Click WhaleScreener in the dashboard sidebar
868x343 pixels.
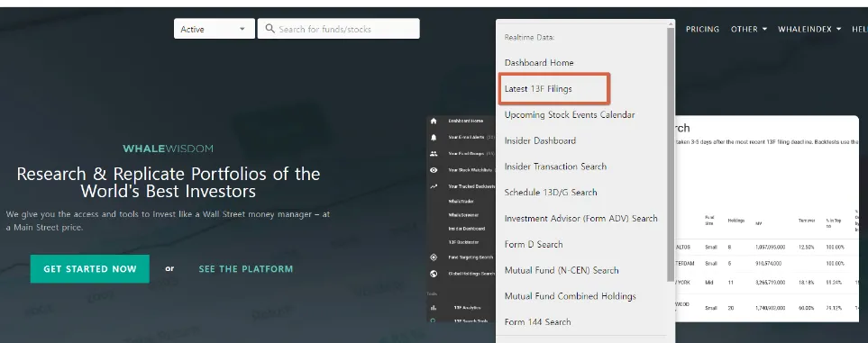click(x=463, y=215)
